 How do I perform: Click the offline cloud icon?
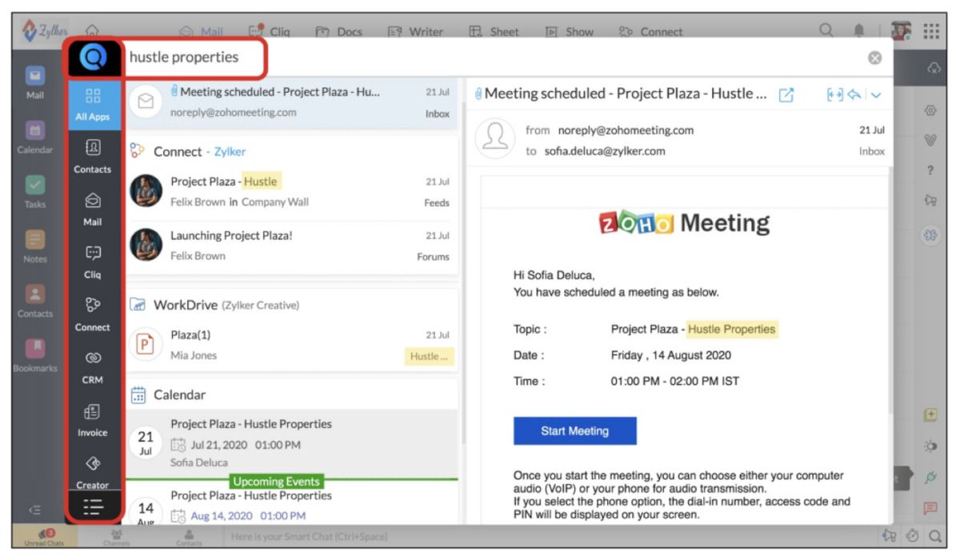pos(933,68)
